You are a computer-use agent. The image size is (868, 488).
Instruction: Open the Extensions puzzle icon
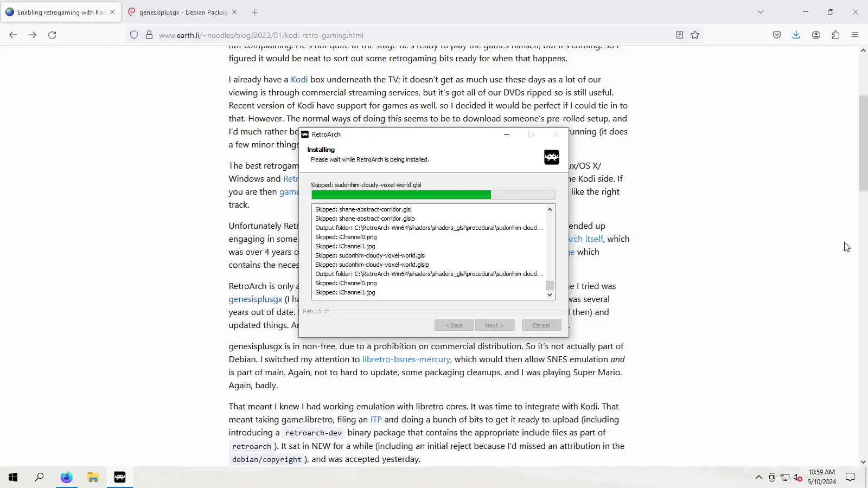click(835, 35)
